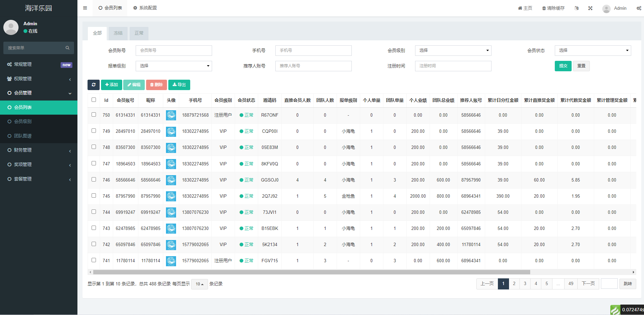Open the 报单级别 select dropdown
Viewport: 644px width, 315px height.
click(174, 66)
